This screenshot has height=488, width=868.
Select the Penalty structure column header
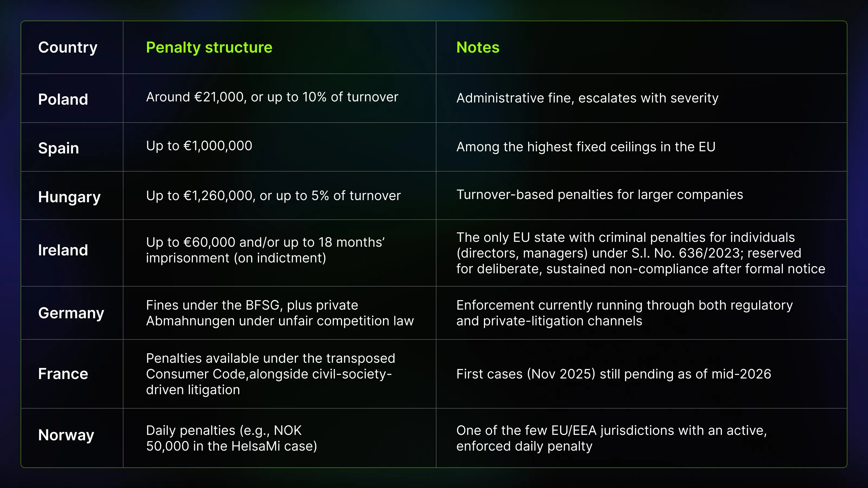209,47
